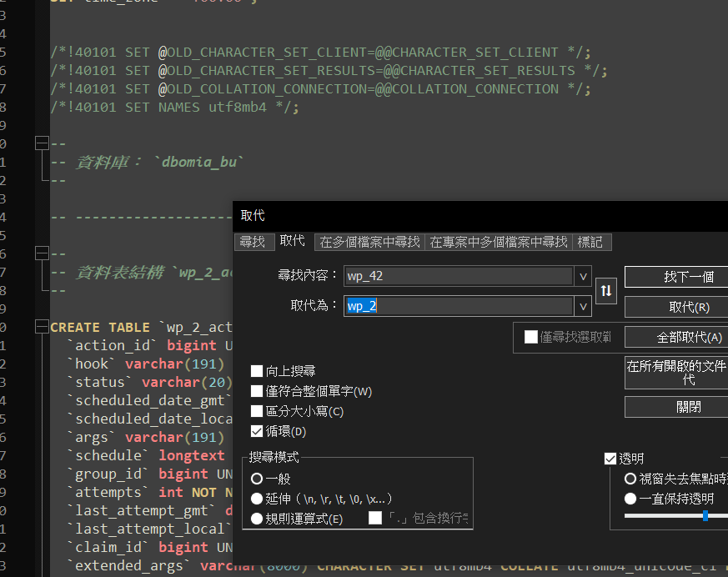Select 一直保持透明 radio option

pyautogui.click(x=630, y=499)
